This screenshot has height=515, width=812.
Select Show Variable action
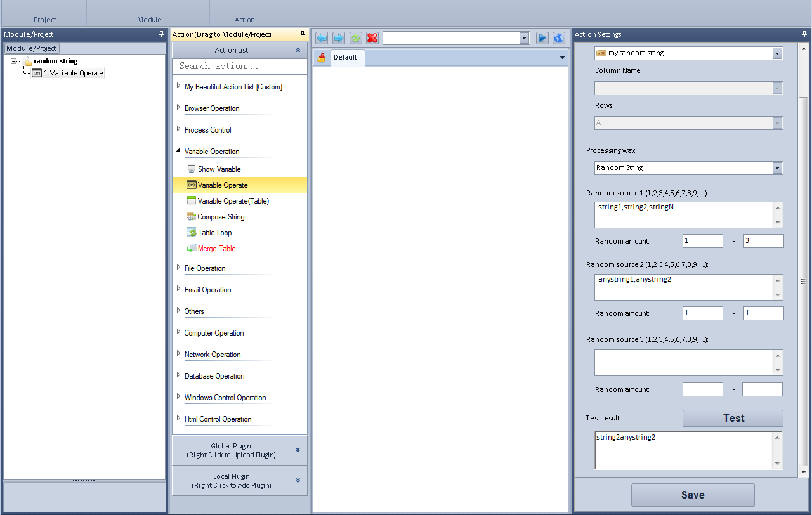point(219,169)
